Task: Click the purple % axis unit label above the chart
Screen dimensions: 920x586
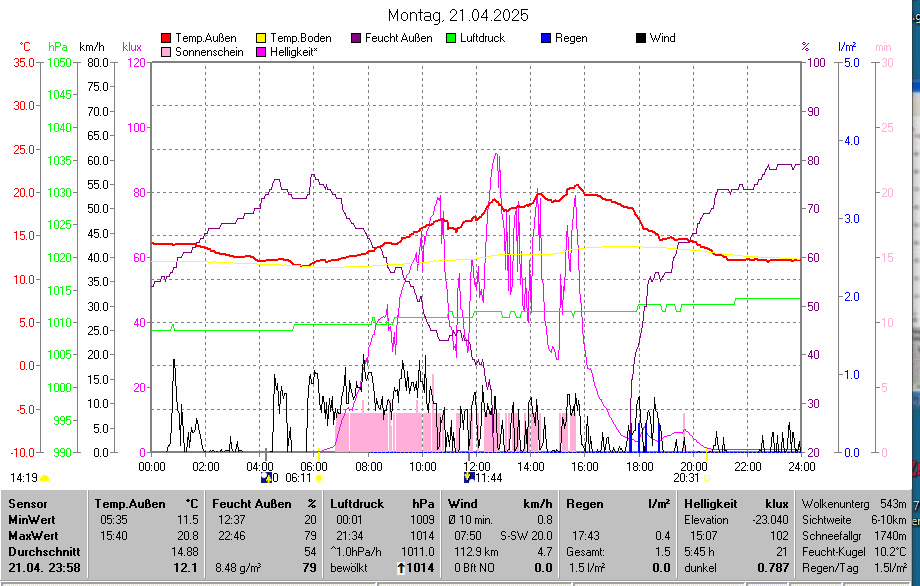Action: [805, 47]
